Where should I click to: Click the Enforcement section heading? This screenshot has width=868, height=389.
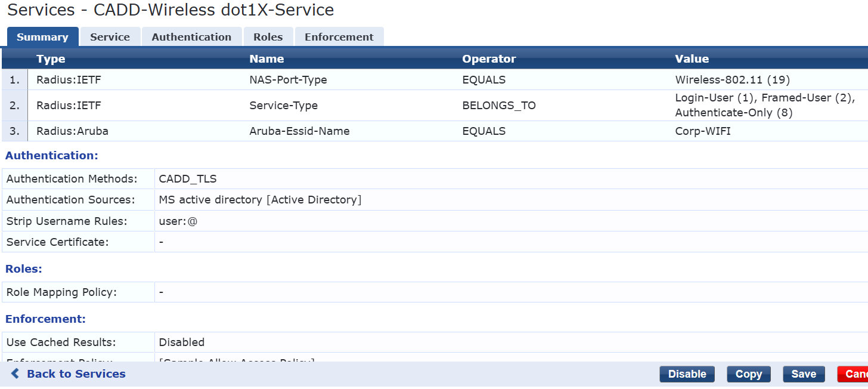[45, 319]
